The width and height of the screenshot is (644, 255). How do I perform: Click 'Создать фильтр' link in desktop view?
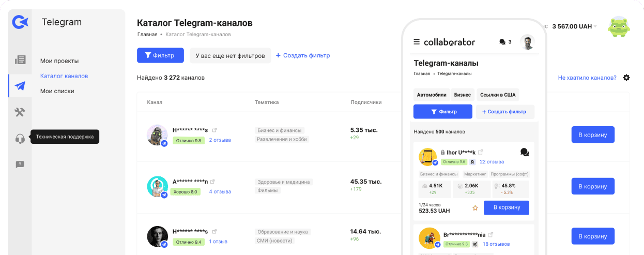[303, 55]
